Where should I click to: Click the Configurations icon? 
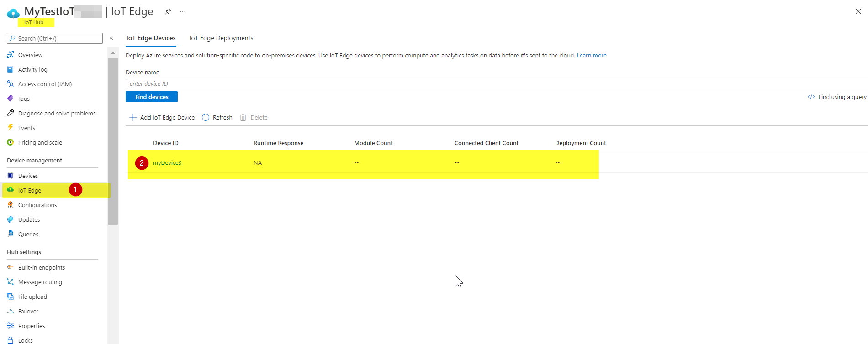pyautogui.click(x=11, y=205)
